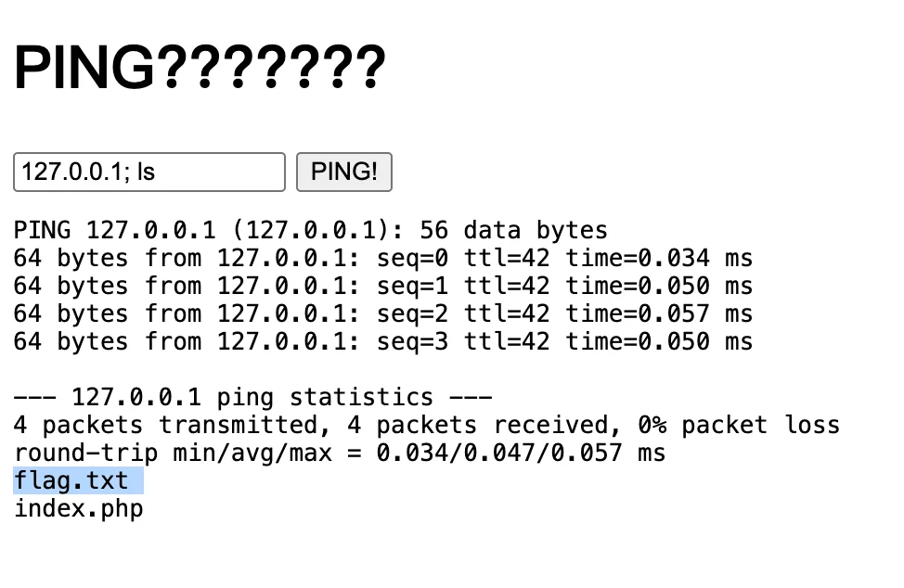Click "ttl=42" in the seq=3 line
The width and height of the screenshot is (904, 588).
[507, 341]
